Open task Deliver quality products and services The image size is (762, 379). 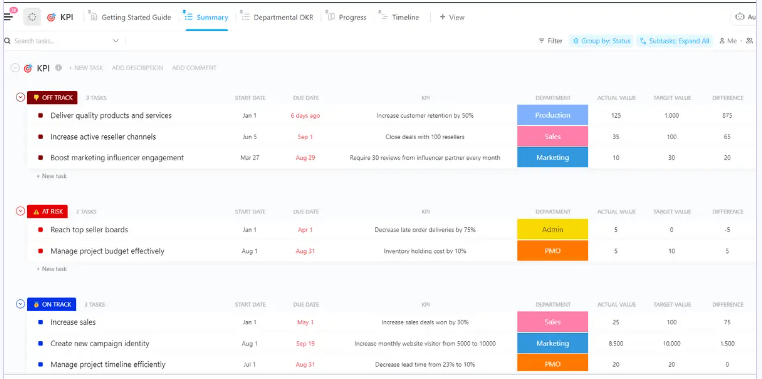pos(111,116)
